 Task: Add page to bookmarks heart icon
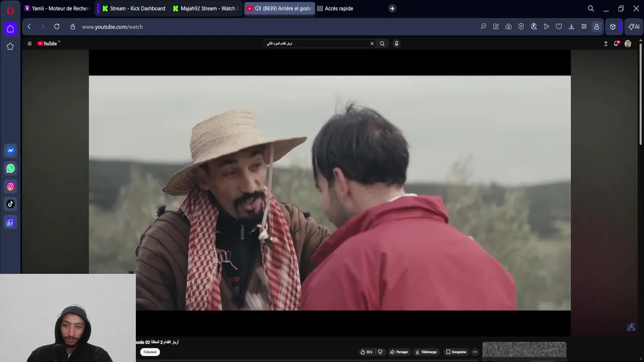pos(559,27)
